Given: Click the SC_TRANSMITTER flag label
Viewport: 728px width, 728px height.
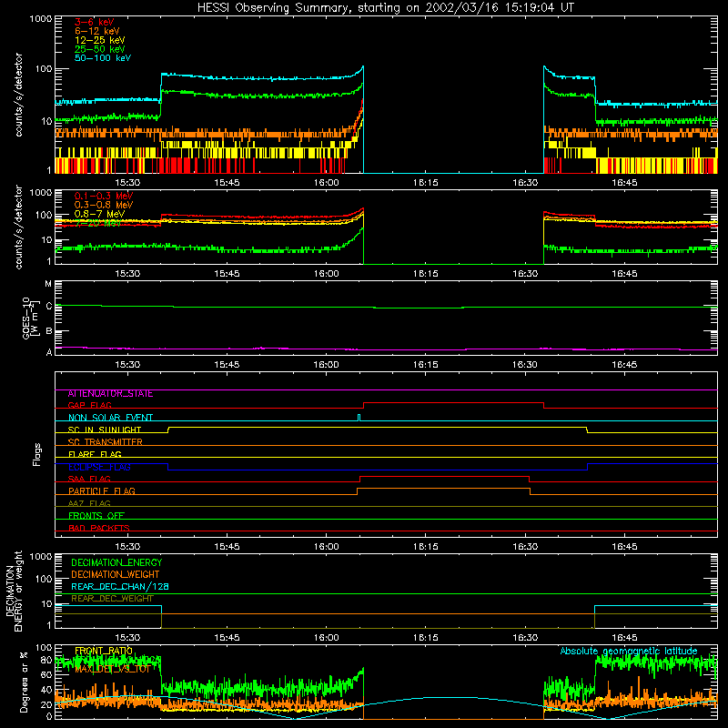Looking at the screenshot, I should (105, 441).
